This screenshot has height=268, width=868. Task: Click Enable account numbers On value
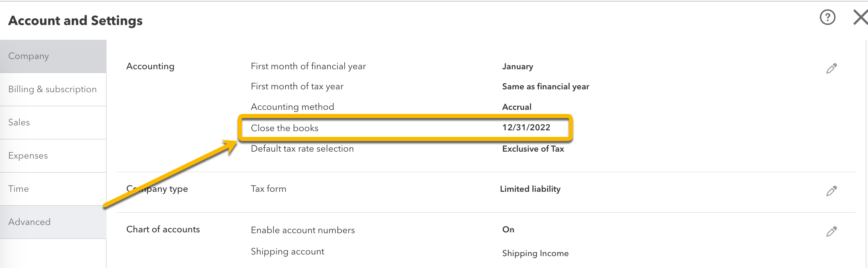(508, 229)
